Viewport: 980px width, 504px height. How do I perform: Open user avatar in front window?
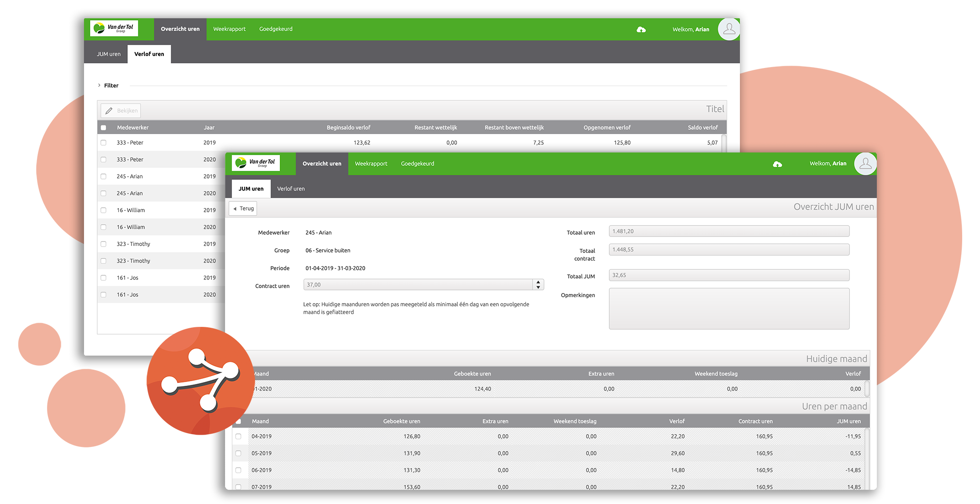pyautogui.click(x=865, y=164)
